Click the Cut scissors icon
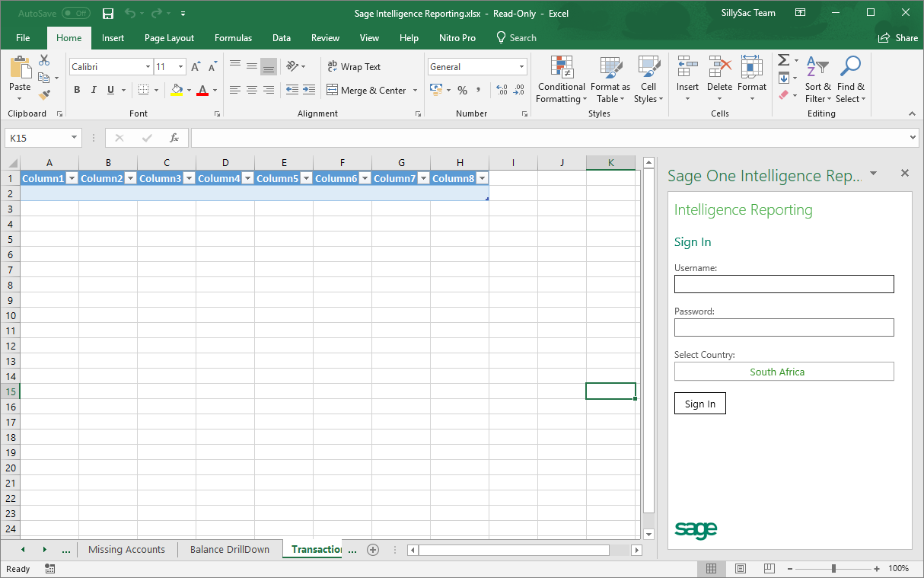Screen dimensions: 924x578 click(x=44, y=60)
